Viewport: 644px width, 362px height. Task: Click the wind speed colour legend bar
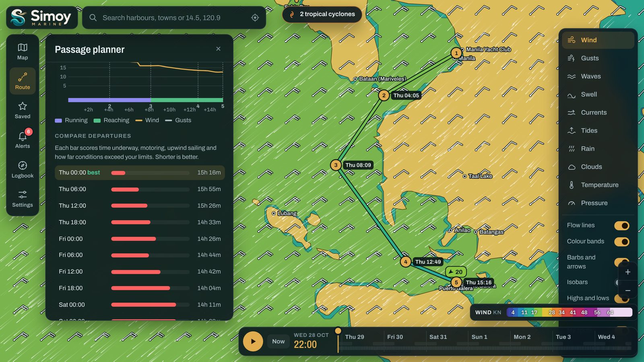point(569,313)
